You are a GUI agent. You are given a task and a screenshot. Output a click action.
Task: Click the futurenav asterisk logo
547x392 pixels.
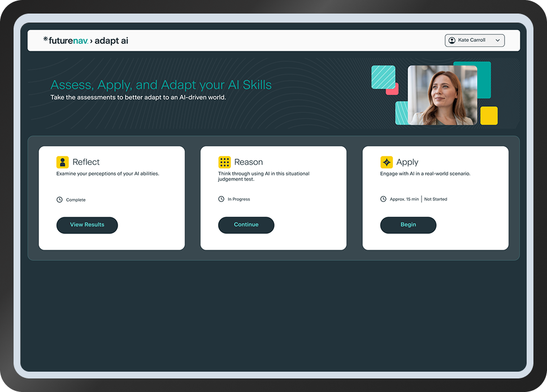point(46,40)
